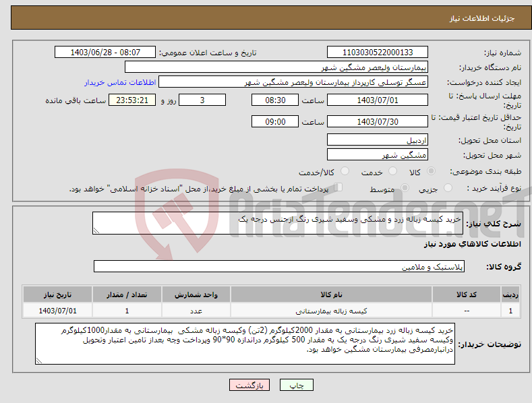The width and height of the screenshot is (532, 403).
Task: Click the price validity date 1403/07/30 field
Action: tap(378, 121)
